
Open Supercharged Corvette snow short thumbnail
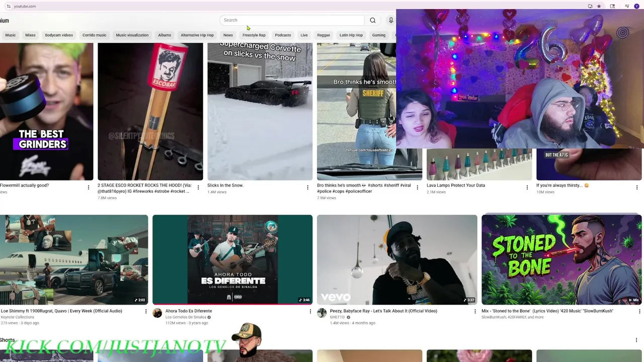point(260,111)
